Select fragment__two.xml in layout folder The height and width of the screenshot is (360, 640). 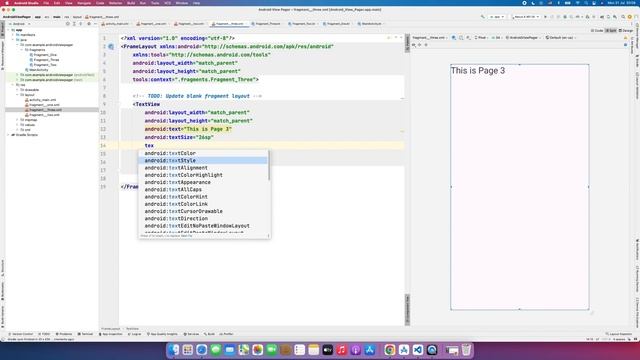coord(42,115)
